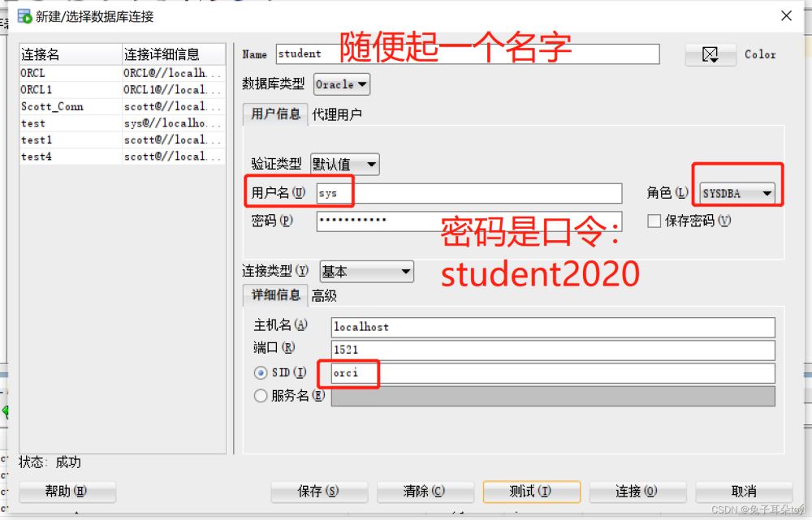Viewport: 812px width, 520px height.
Task: Open the 角色 SYSDBA dropdown
Action: click(x=737, y=194)
